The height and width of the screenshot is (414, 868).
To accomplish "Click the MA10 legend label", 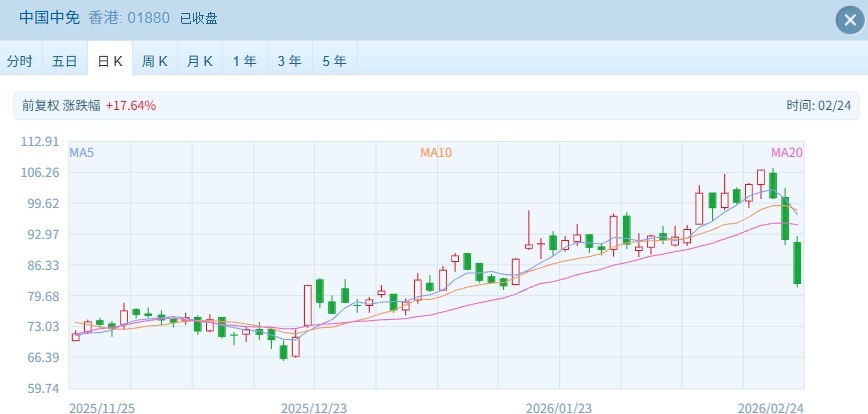I will (436, 153).
